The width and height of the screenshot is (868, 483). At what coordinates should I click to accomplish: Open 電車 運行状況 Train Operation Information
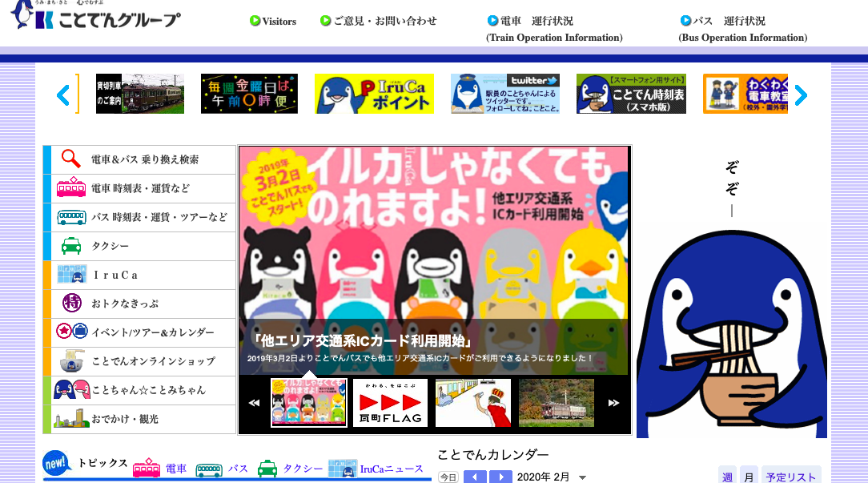554,30
